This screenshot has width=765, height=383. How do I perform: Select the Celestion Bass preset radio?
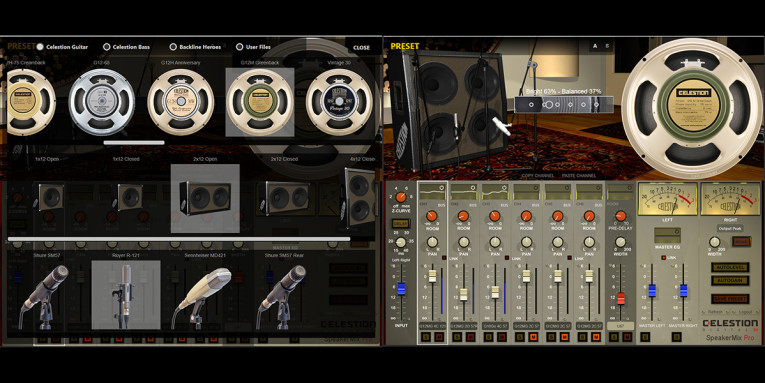coord(106,47)
